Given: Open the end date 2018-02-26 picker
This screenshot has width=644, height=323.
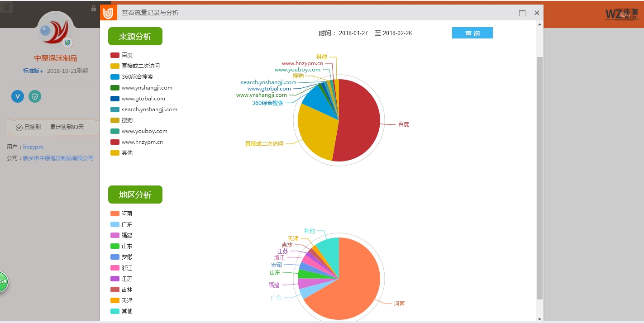Looking at the screenshot, I should point(397,33).
